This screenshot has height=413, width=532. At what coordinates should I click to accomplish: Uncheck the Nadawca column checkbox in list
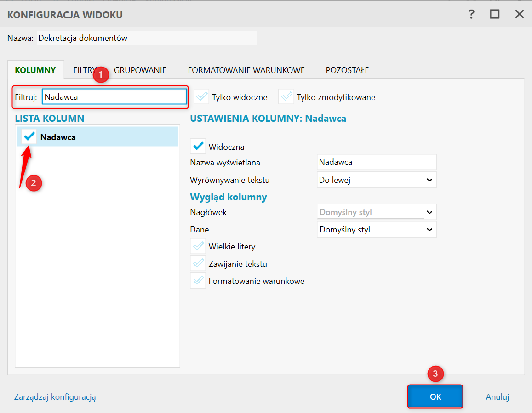[x=29, y=137]
